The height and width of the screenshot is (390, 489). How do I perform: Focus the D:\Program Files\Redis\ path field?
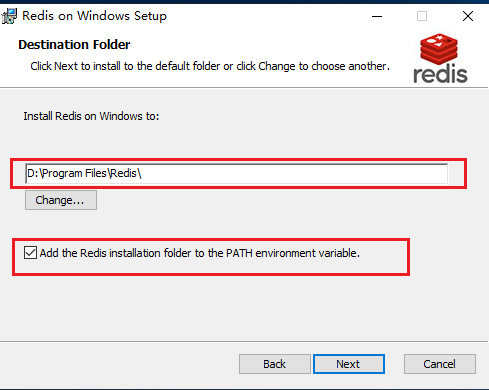236,173
